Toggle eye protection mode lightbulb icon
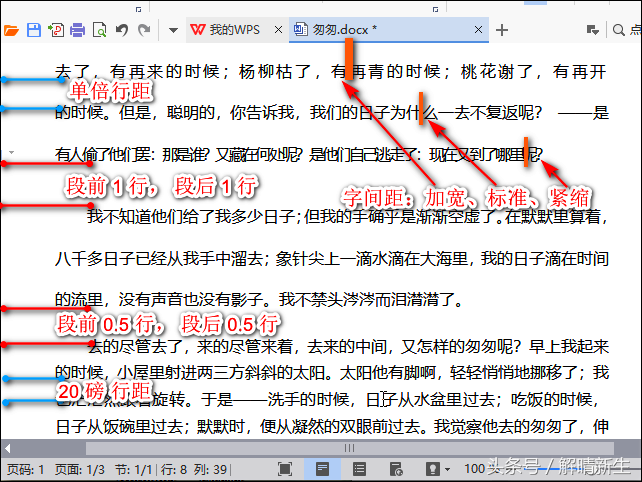The image size is (642, 482). tap(432, 469)
